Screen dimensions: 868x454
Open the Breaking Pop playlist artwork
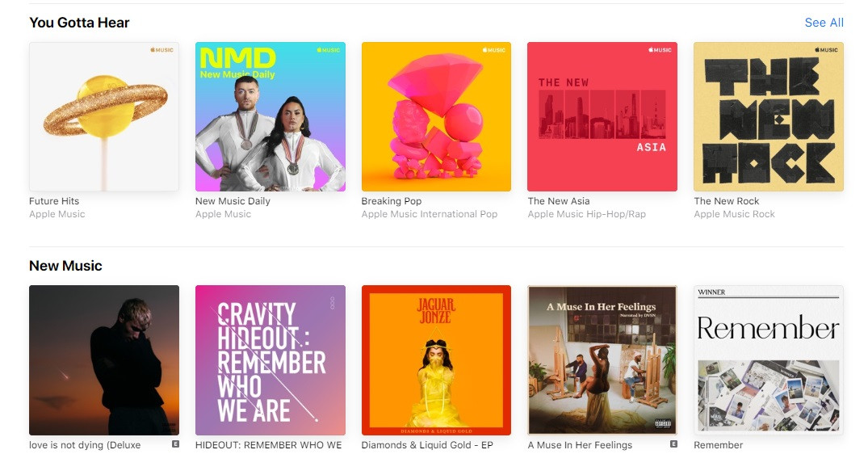[x=436, y=117]
